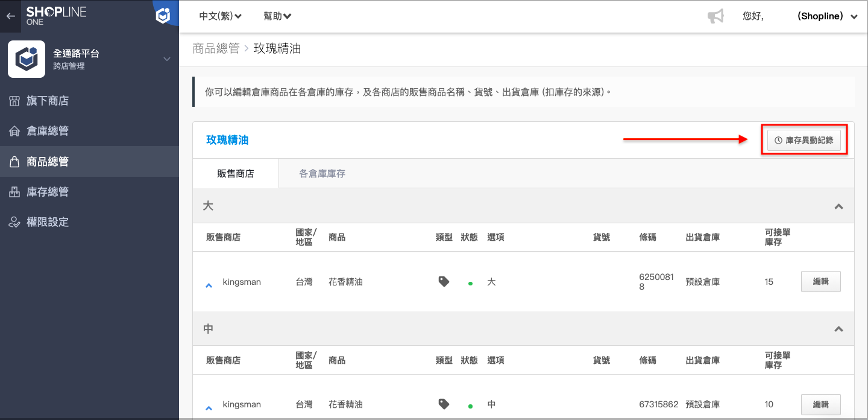The width and height of the screenshot is (868, 420).
Task: Switch to the 販售商店 tab
Action: tap(236, 174)
